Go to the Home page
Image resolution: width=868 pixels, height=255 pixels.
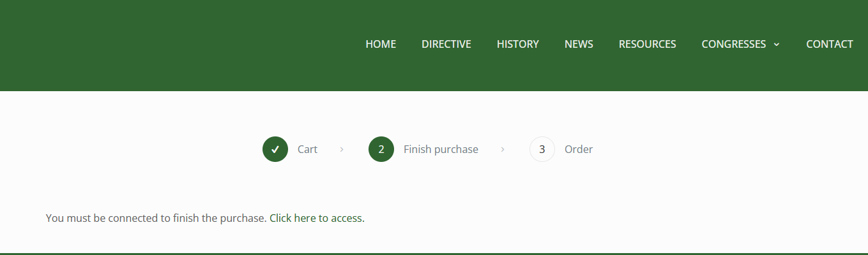coord(381,44)
